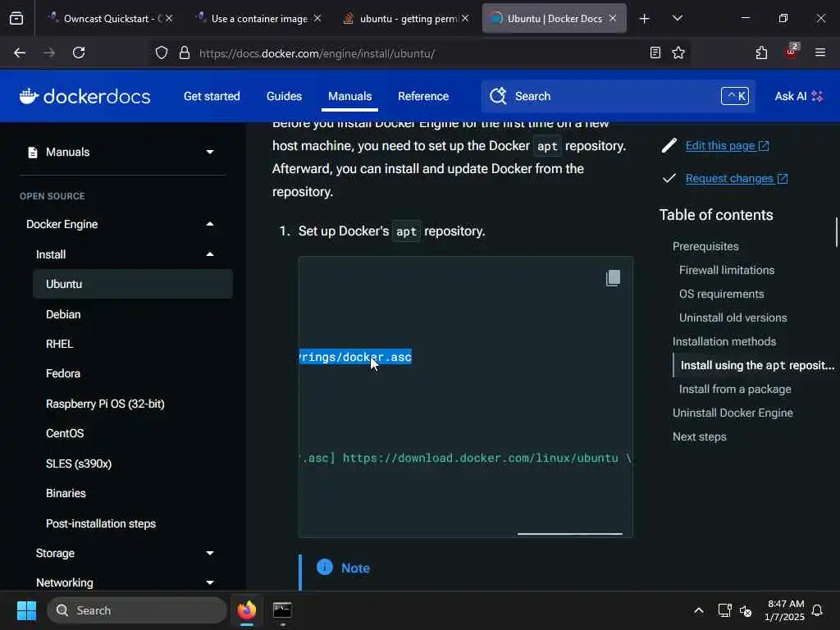Jump to Install from a package
Screen dimensions: 840x630
coord(735,390)
